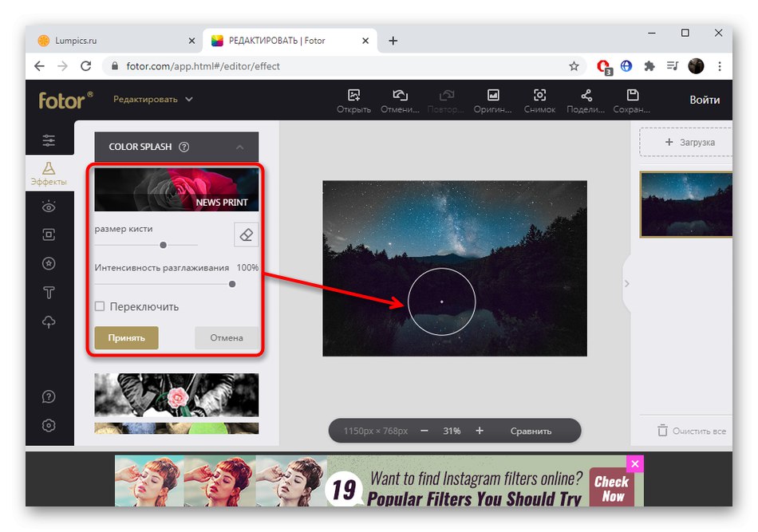Click the Открыть image icon

353,95
